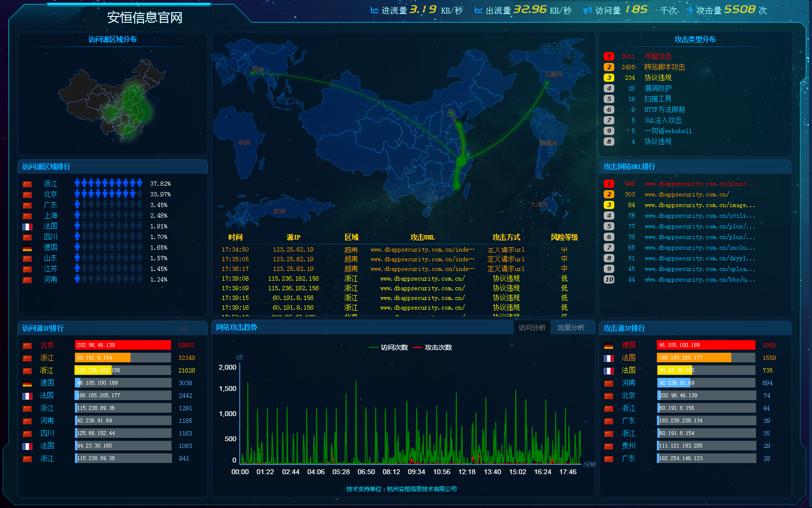The image size is (812, 508).
Task: Click the megaphone icon beside 访问量
Action: point(587,11)
